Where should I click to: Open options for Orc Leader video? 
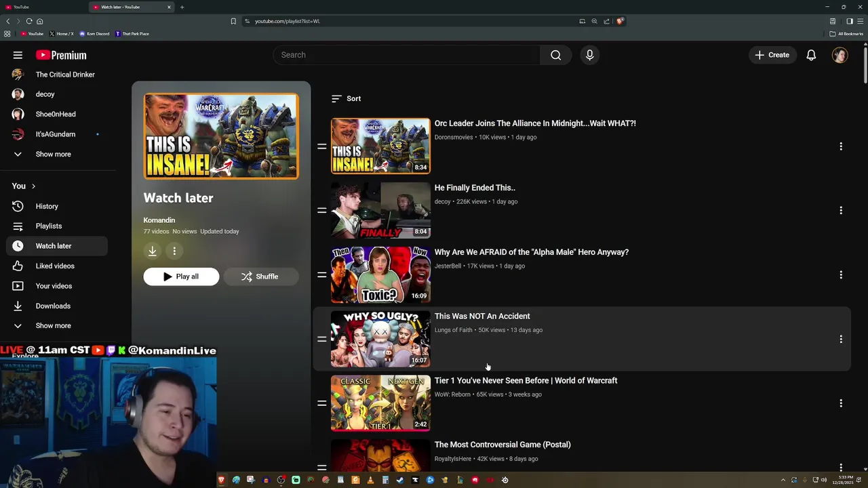click(841, 146)
